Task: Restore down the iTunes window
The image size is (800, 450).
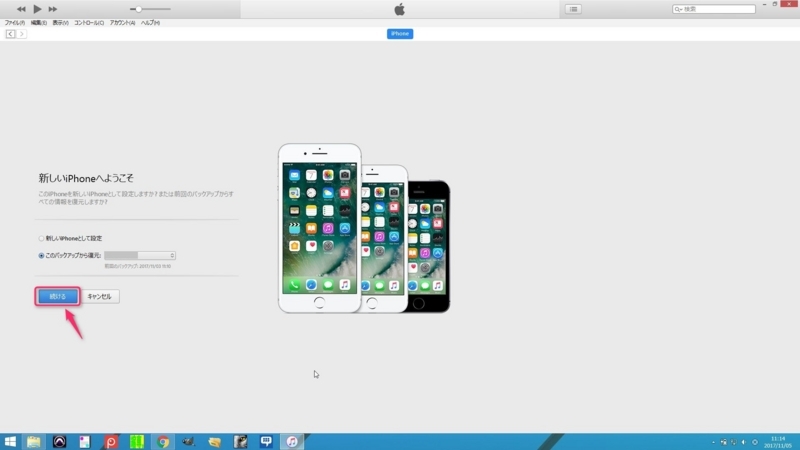Action: (x=774, y=4)
